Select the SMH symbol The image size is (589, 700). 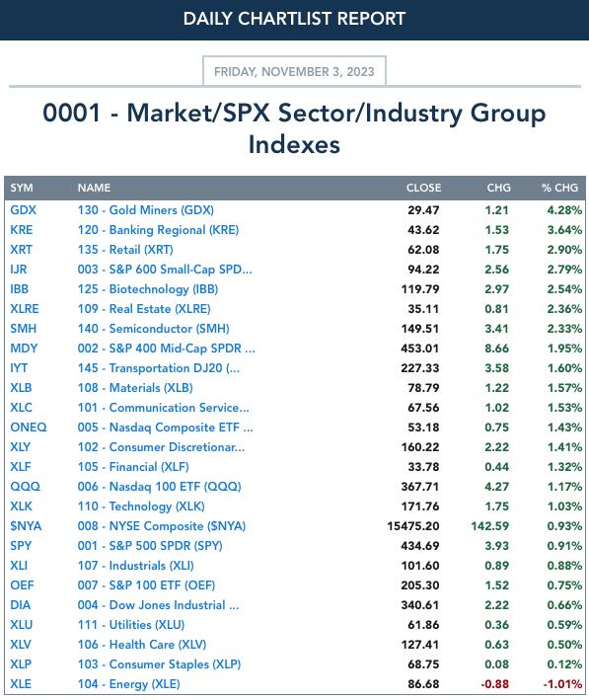[24, 329]
